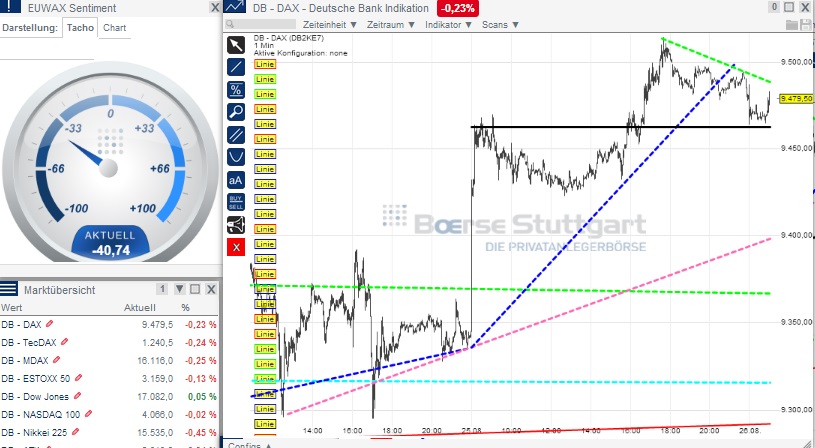Choose the percent retracement tool
Screen dimensions: 815x448
[236, 90]
